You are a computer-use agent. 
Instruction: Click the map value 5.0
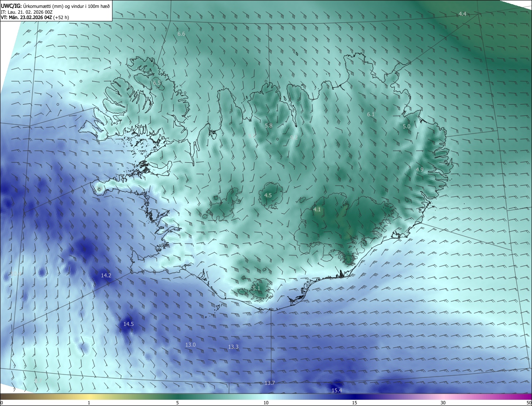[406, 126]
